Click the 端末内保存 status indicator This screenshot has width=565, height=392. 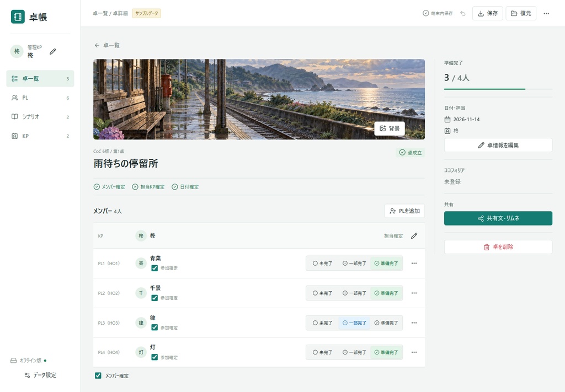438,13
